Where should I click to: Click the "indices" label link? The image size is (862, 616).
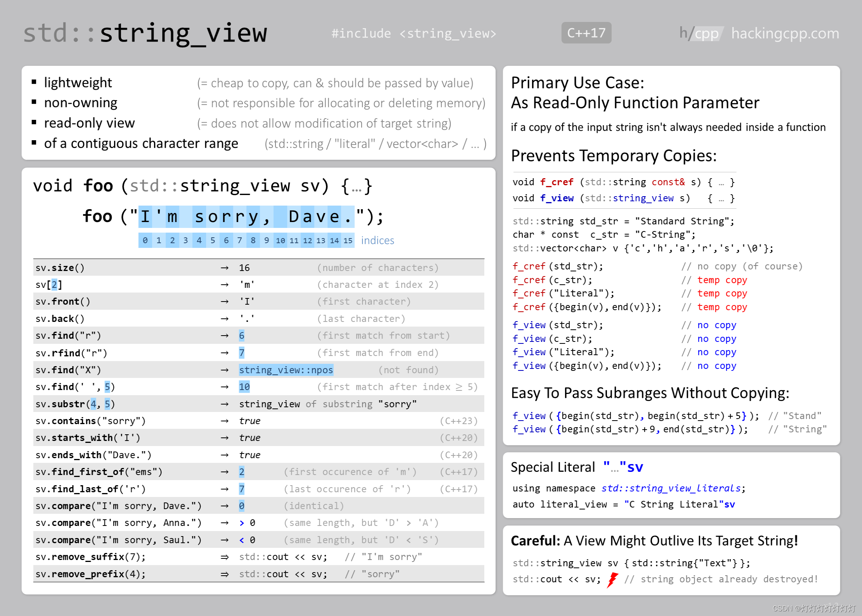click(377, 240)
